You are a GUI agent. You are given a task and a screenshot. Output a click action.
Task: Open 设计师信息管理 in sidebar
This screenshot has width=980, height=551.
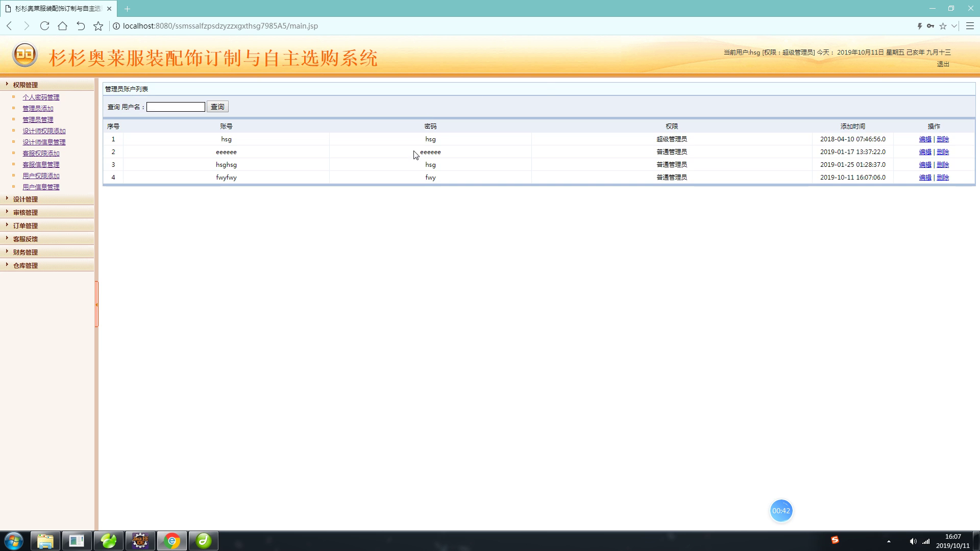click(x=44, y=142)
